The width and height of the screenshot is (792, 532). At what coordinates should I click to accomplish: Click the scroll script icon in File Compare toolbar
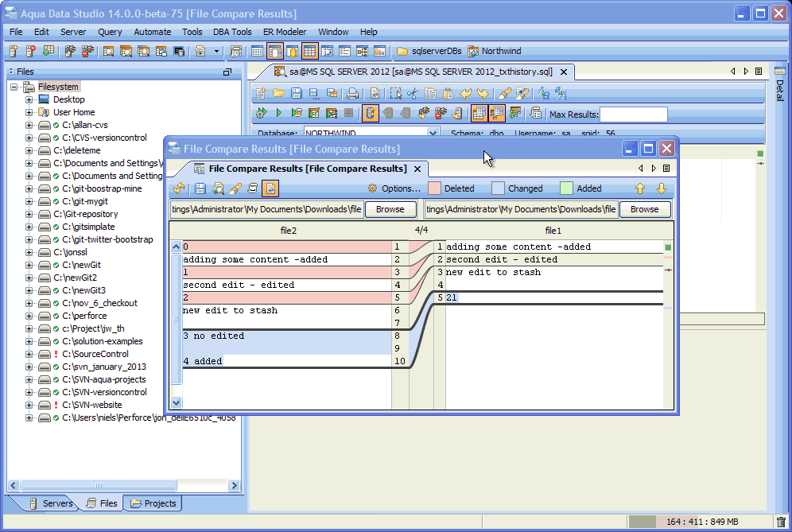[x=253, y=188]
